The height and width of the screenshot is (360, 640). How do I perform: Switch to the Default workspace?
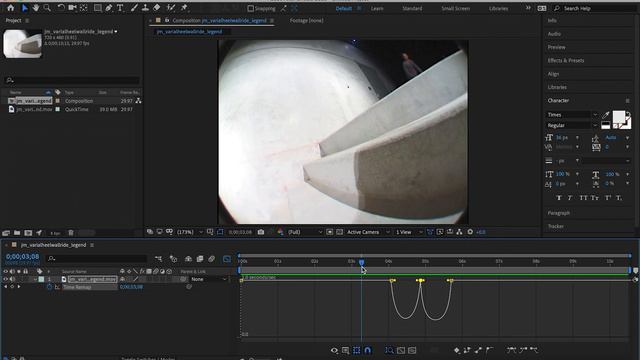coord(344,9)
